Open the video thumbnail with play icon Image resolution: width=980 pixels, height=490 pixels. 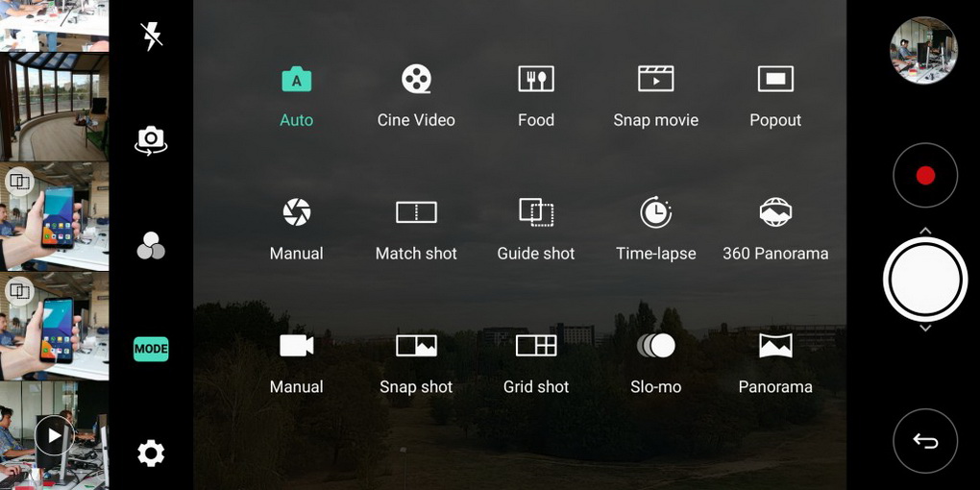pos(54,436)
